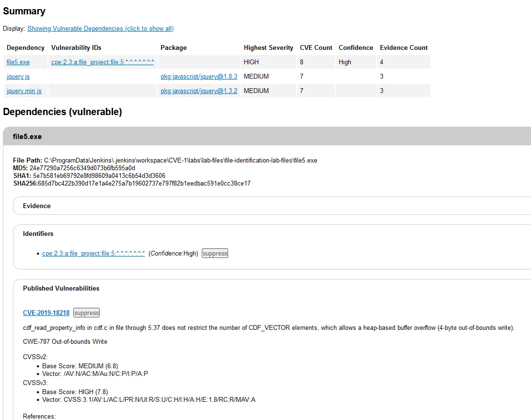Viewport: 531px width, 420px height.
Task: Sort table by Dependency column header
Action: pos(25,48)
